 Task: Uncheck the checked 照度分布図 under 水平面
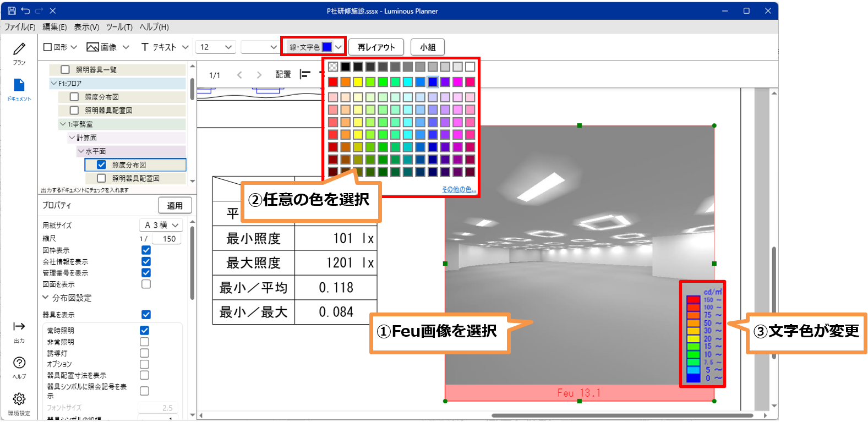tap(101, 165)
